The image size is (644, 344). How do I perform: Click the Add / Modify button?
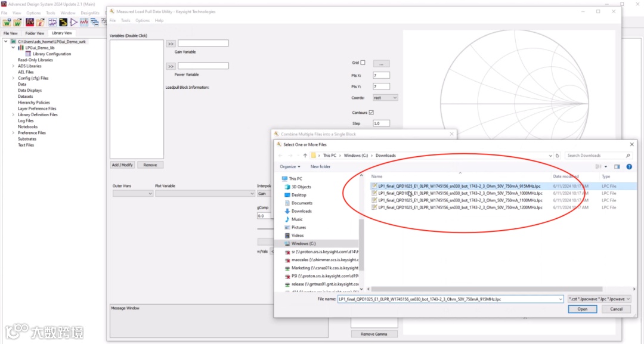point(122,165)
